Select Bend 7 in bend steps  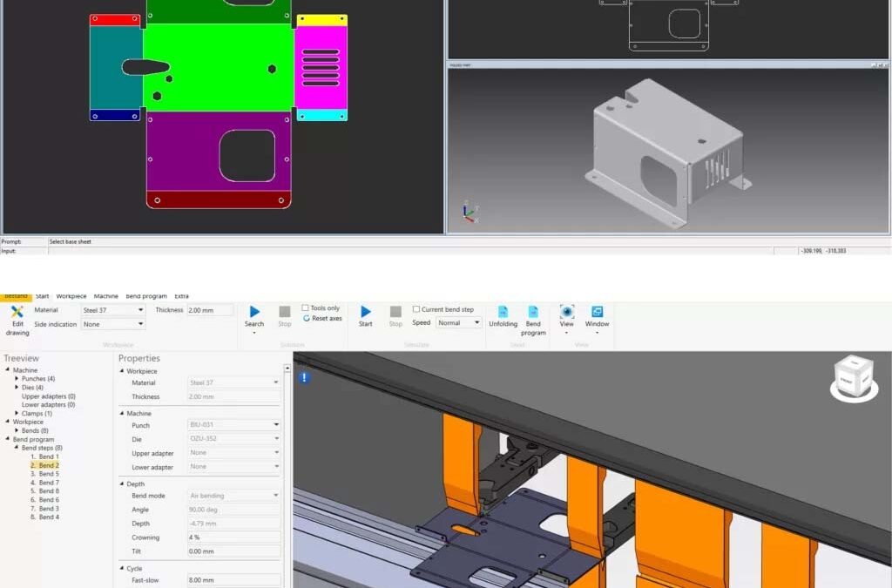click(49, 483)
